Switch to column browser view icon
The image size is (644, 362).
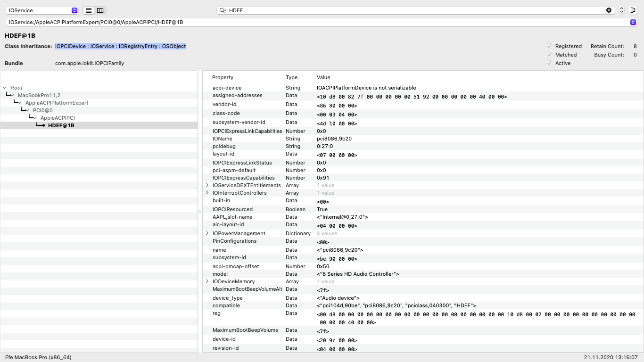click(100, 10)
